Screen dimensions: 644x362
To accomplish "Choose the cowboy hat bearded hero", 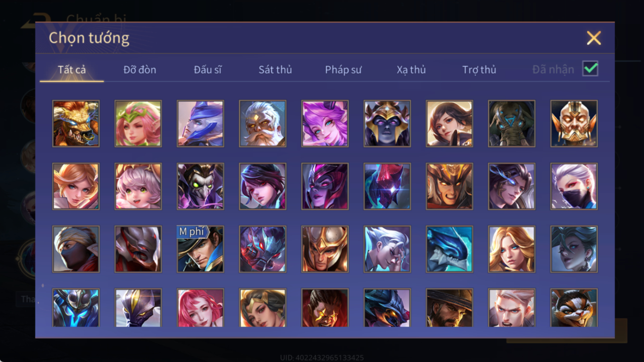I will (x=449, y=308).
